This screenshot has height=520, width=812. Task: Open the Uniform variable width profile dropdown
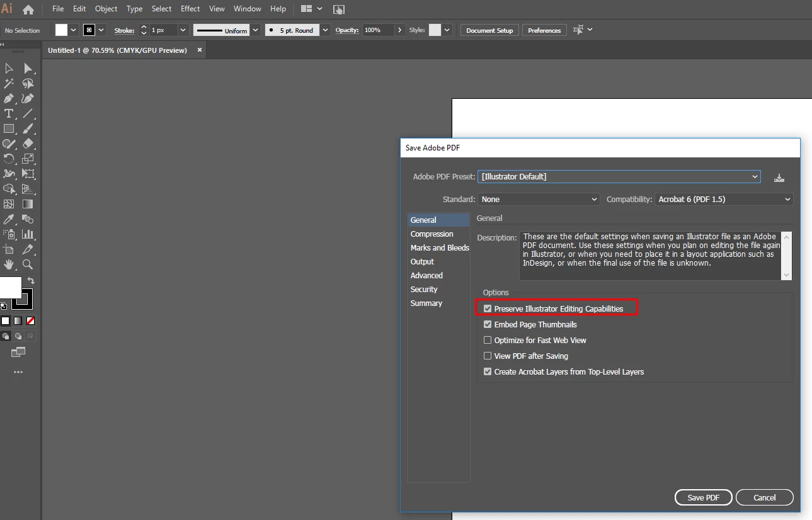pyautogui.click(x=254, y=30)
